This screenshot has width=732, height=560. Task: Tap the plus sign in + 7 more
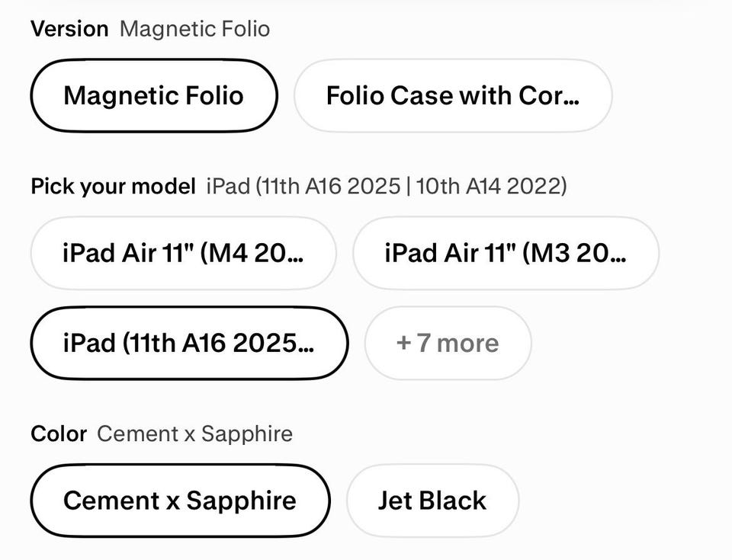coord(403,344)
